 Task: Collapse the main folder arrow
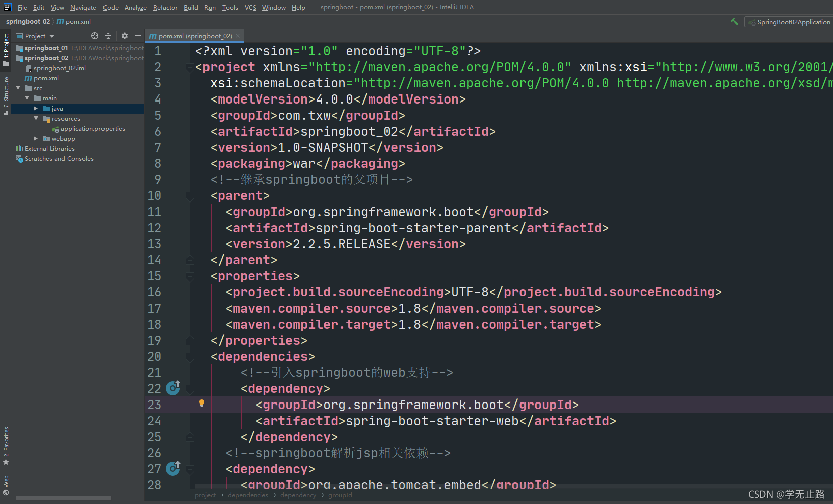pyautogui.click(x=27, y=98)
